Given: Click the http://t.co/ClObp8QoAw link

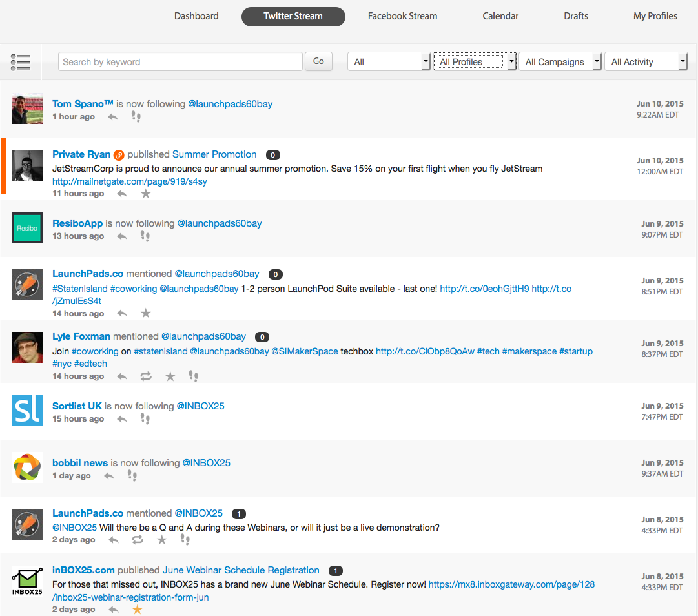Looking at the screenshot, I should (x=425, y=352).
